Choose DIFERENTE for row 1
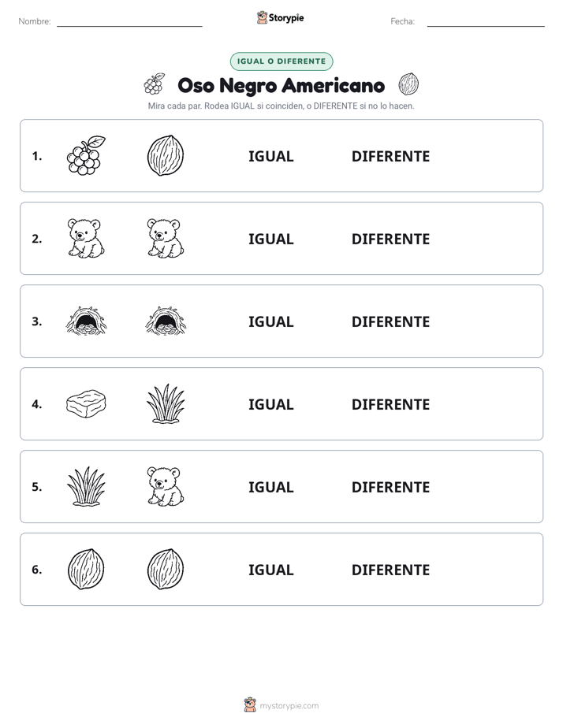The width and height of the screenshot is (563, 728). [x=390, y=157]
